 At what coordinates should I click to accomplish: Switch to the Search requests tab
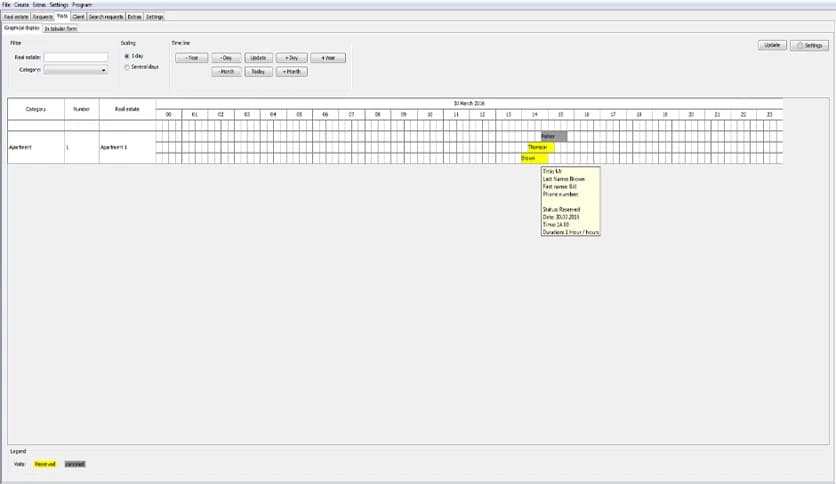coord(106,17)
